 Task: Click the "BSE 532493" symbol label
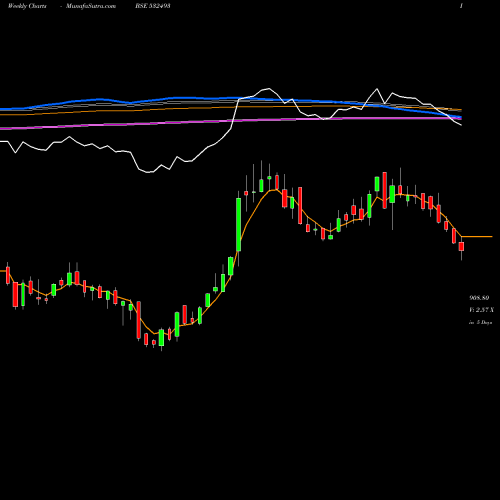point(153,6)
